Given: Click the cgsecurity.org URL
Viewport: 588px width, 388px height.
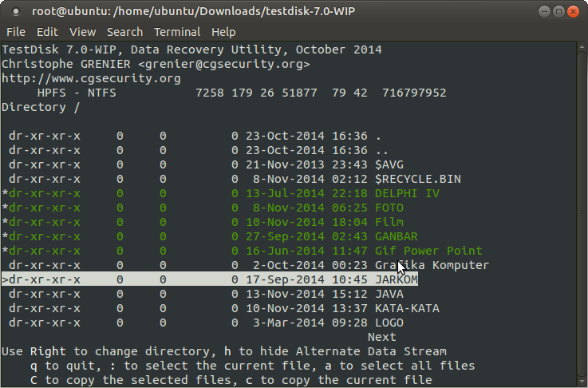Looking at the screenshot, I should 91,78.
